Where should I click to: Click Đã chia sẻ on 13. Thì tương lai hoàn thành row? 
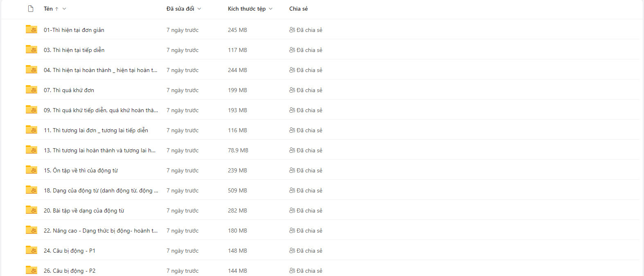pyautogui.click(x=309, y=150)
